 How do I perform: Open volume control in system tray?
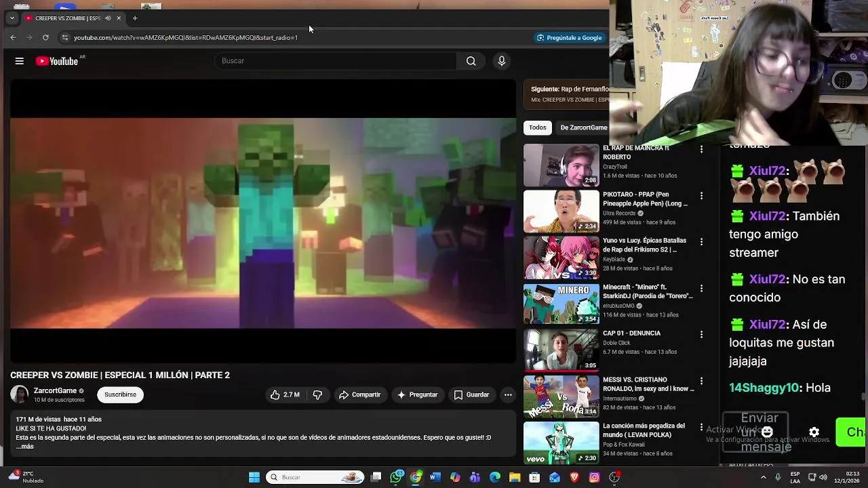click(824, 477)
